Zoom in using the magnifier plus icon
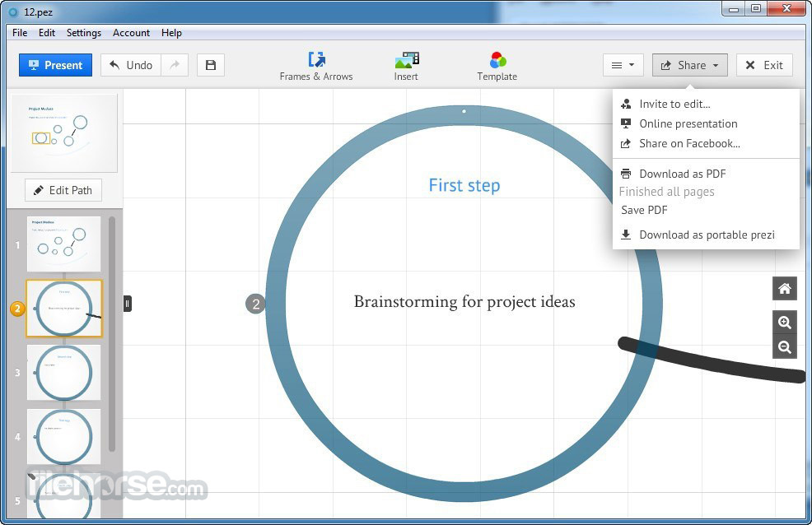Viewport: 812px width, 525px height. click(x=785, y=323)
